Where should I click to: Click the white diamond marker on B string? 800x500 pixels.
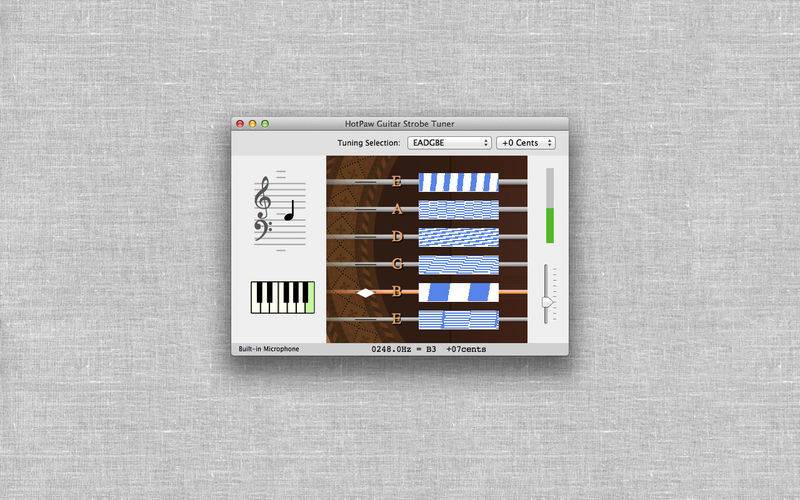(365, 293)
